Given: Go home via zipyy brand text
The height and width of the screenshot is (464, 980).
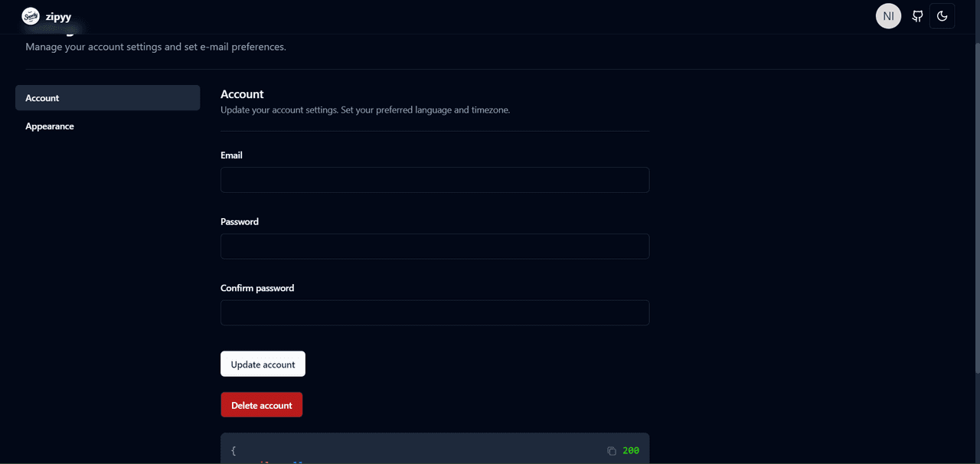Looking at the screenshot, I should 58,17.
